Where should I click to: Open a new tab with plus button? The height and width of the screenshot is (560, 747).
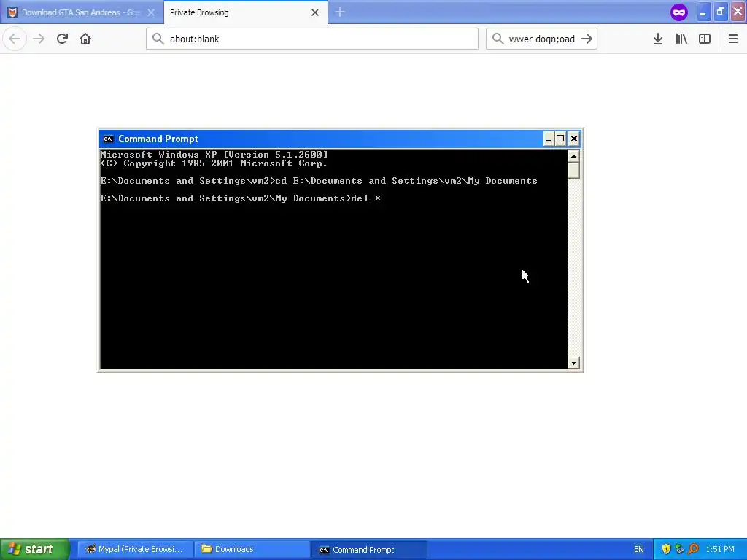[x=340, y=12]
